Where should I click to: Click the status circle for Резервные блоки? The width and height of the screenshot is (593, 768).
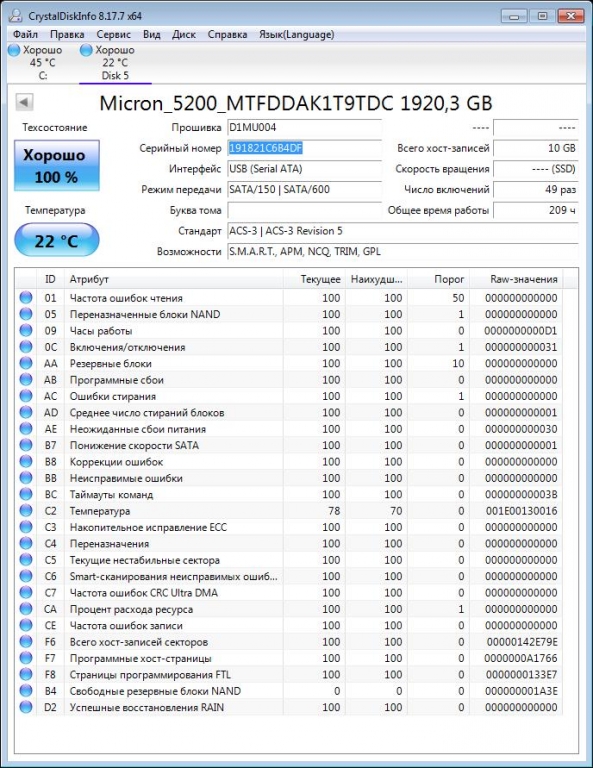26,363
